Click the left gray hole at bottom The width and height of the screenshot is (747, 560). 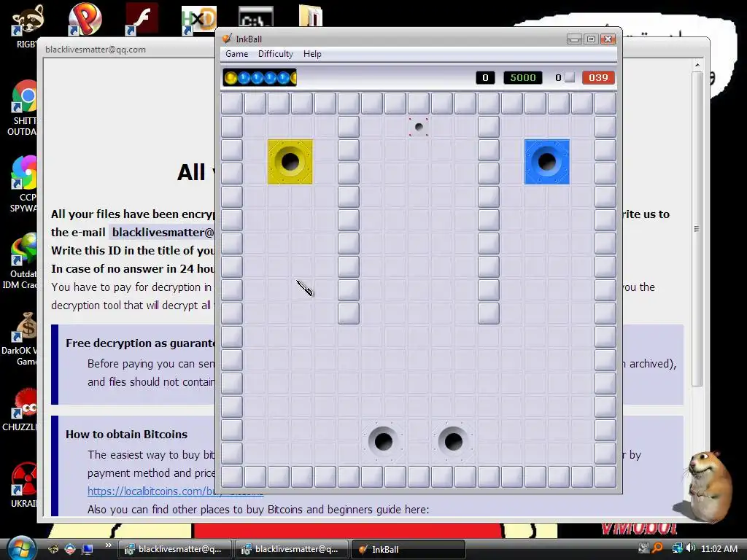(383, 441)
